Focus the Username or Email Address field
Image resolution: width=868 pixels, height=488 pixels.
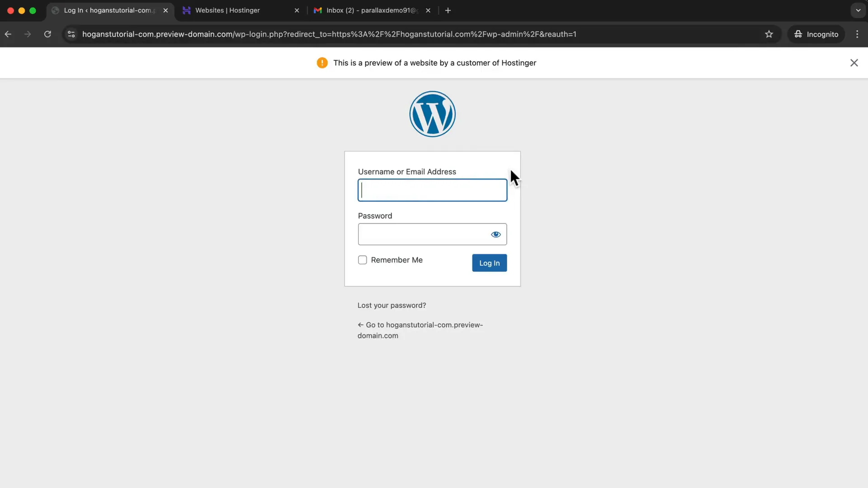(432, 190)
